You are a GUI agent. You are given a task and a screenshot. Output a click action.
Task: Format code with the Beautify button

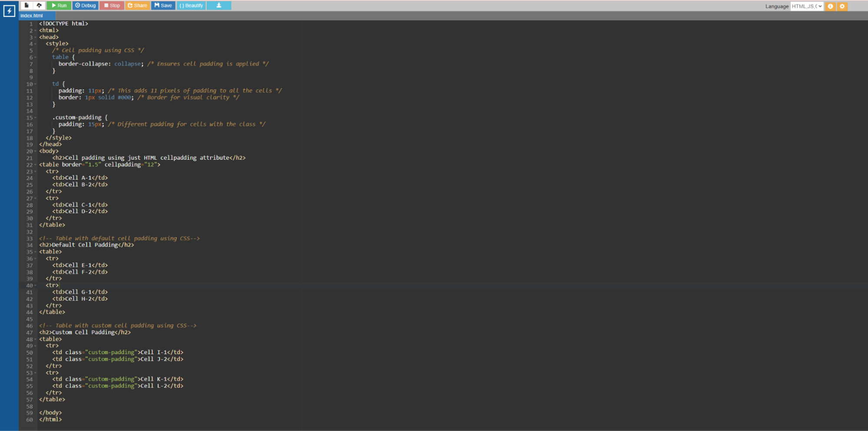click(x=191, y=6)
